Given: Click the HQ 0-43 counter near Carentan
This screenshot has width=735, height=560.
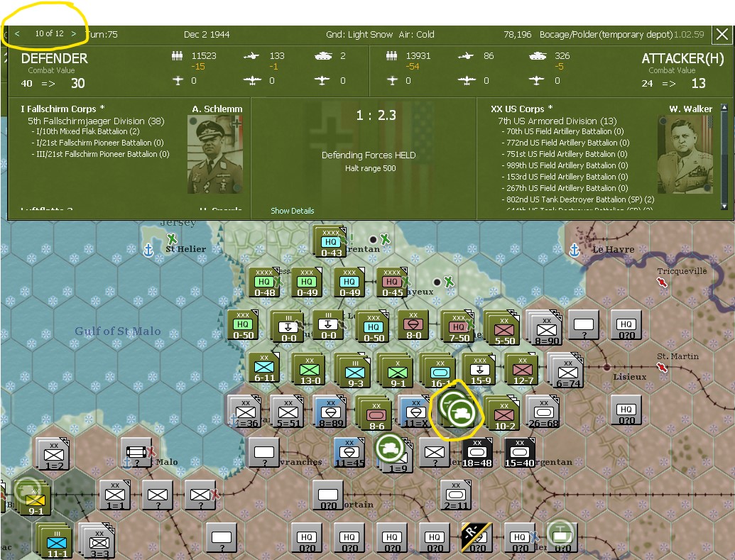Looking at the screenshot, I should coord(329,241).
